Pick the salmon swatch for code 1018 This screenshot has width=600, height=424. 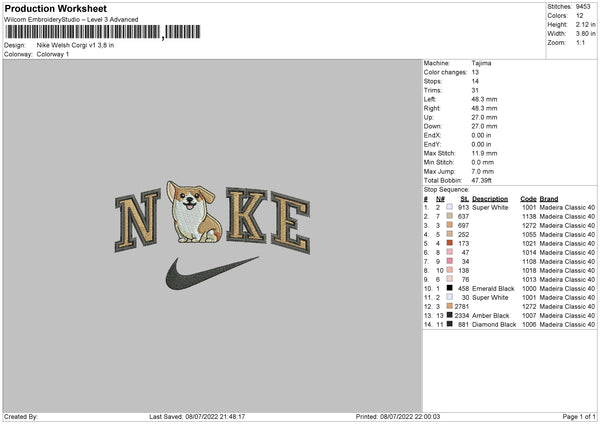click(450, 270)
